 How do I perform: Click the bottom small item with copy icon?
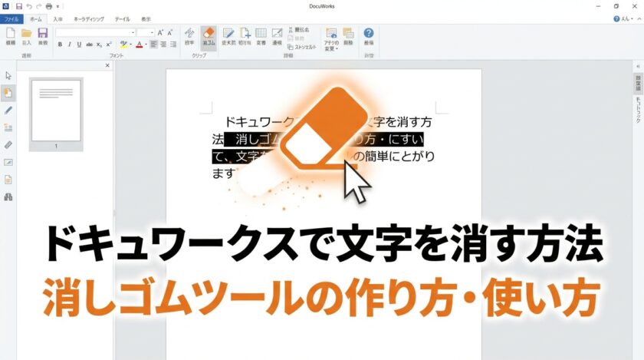coord(302,47)
